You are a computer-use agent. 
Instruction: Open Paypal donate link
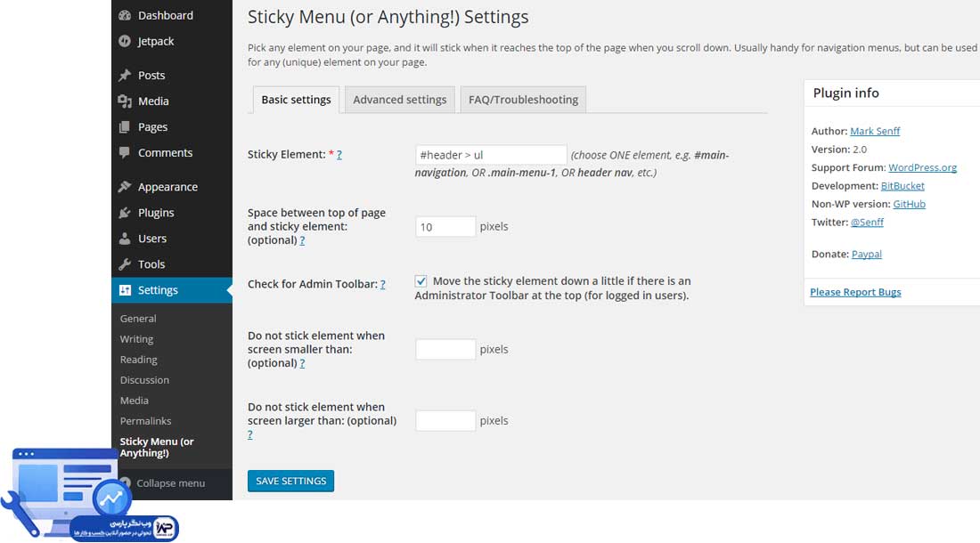866,254
